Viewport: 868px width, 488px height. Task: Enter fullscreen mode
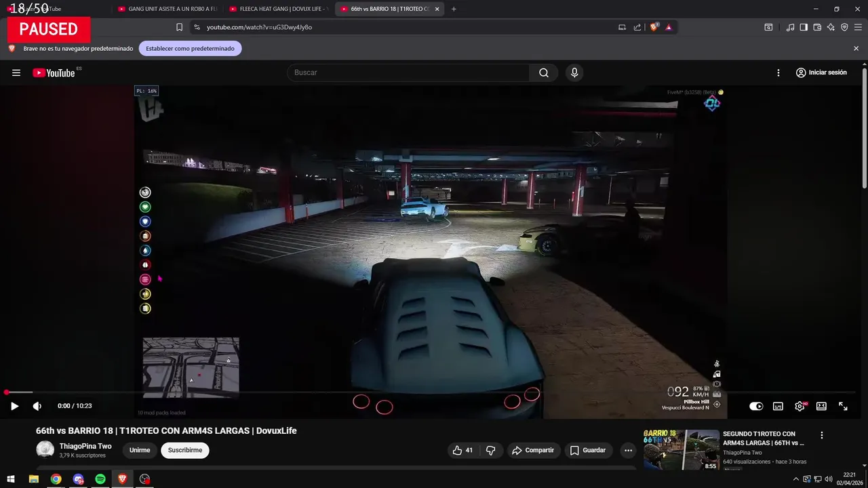click(x=843, y=406)
